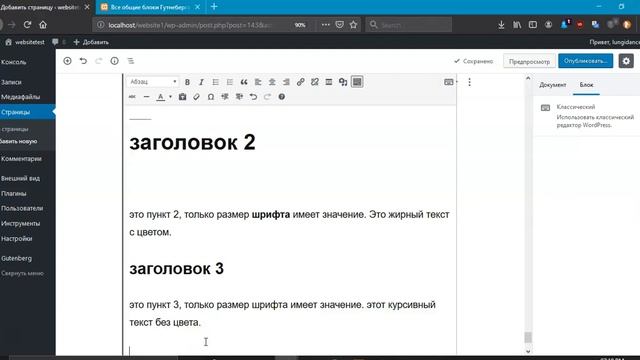Click Paste as text icon

182,97
